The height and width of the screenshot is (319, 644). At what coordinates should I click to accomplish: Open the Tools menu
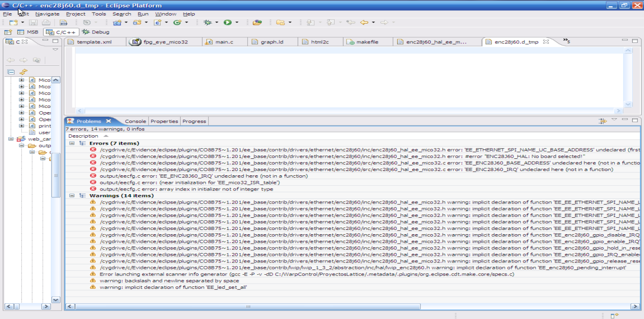(x=99, y=14)
